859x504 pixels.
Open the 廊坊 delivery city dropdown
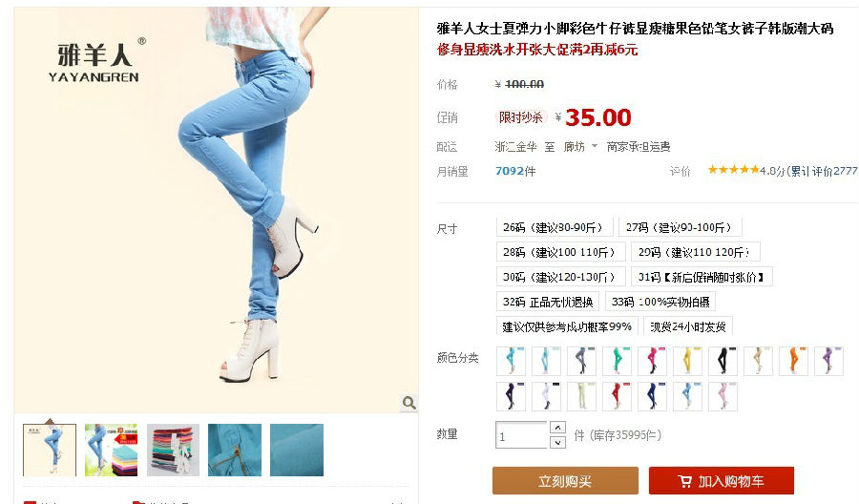[x=579, y=146]
